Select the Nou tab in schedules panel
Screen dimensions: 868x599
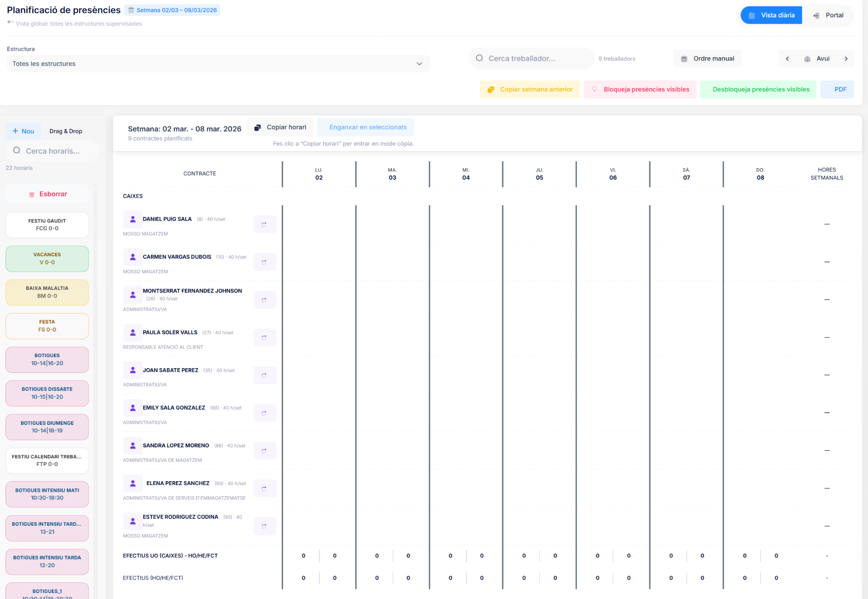23,131
